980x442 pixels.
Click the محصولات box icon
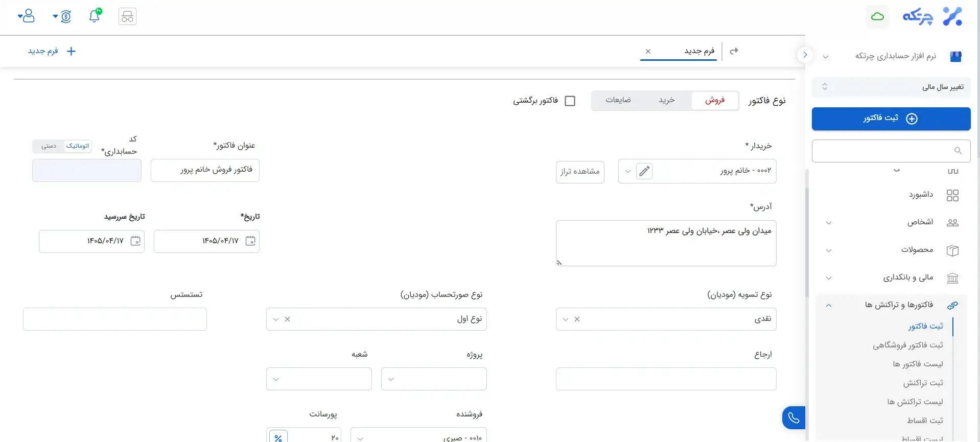[x=952, y=250]
